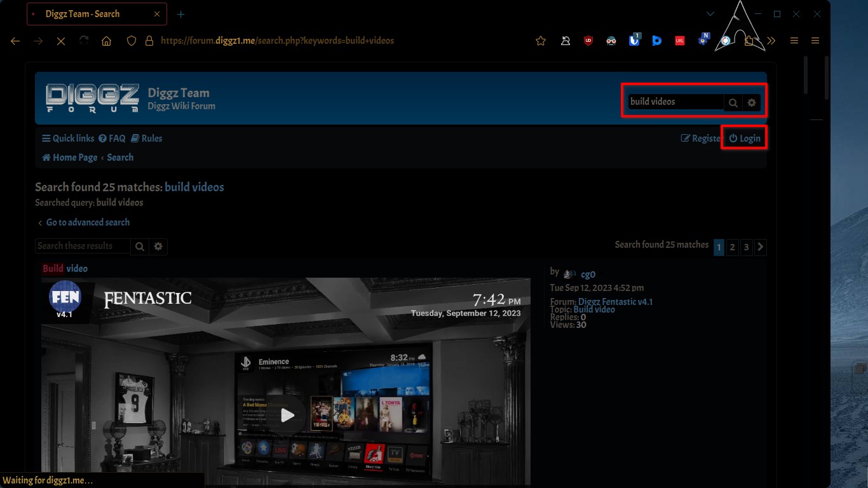The height and width of the screenshot is (488, 868).
Task: Open advanced search gear in header
Action: click(x=752, y=102)
